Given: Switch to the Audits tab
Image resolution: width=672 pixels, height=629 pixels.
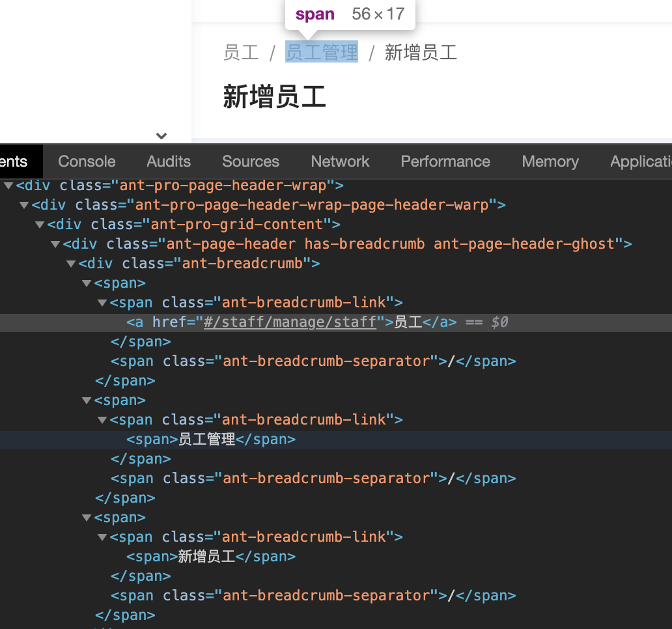Looking at the screenshot, I should tap(168, 161).
